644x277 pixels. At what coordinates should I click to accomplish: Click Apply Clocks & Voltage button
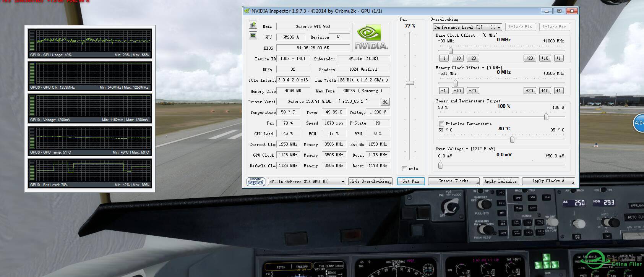click(x=548, y=181)
